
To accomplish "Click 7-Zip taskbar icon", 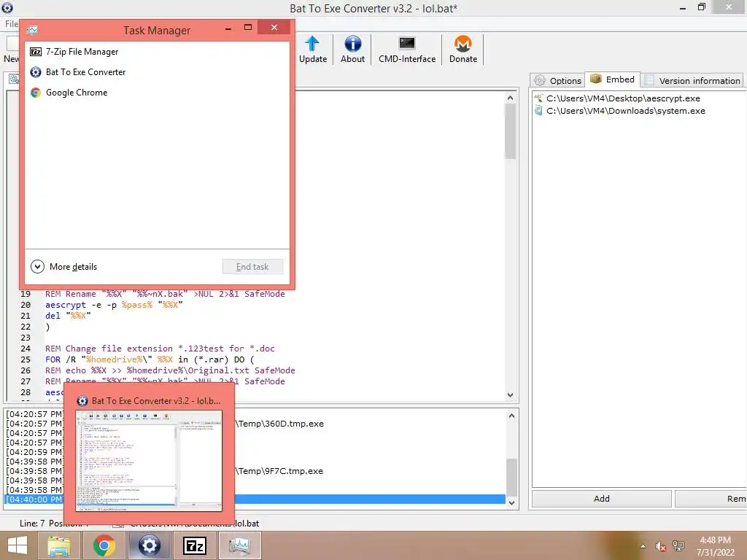I will pos(194,545).
